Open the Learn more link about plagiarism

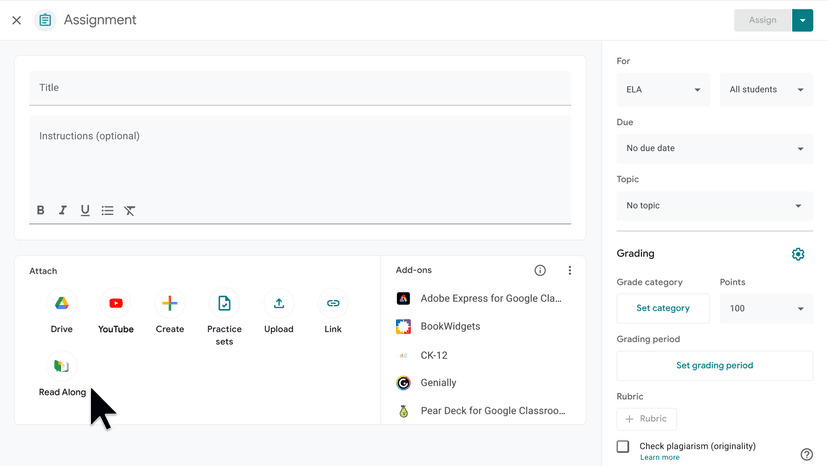(x=660, y=458)
